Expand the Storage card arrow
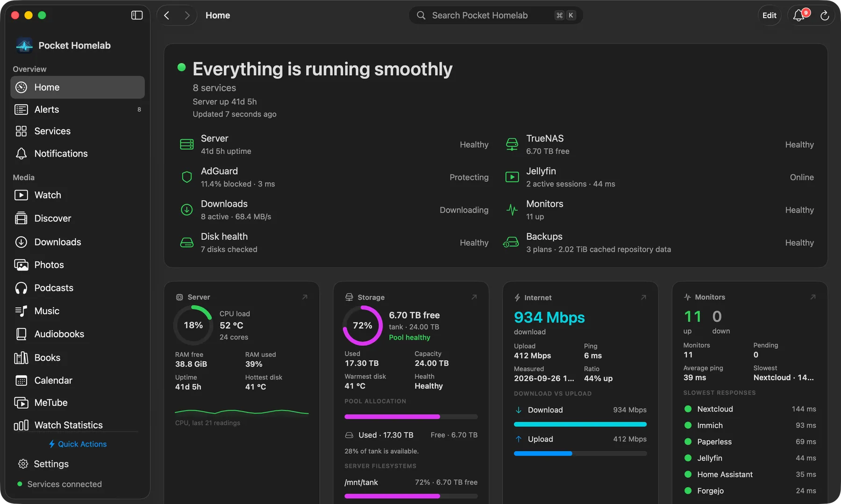841x504 pixels. tap(474, 297)
